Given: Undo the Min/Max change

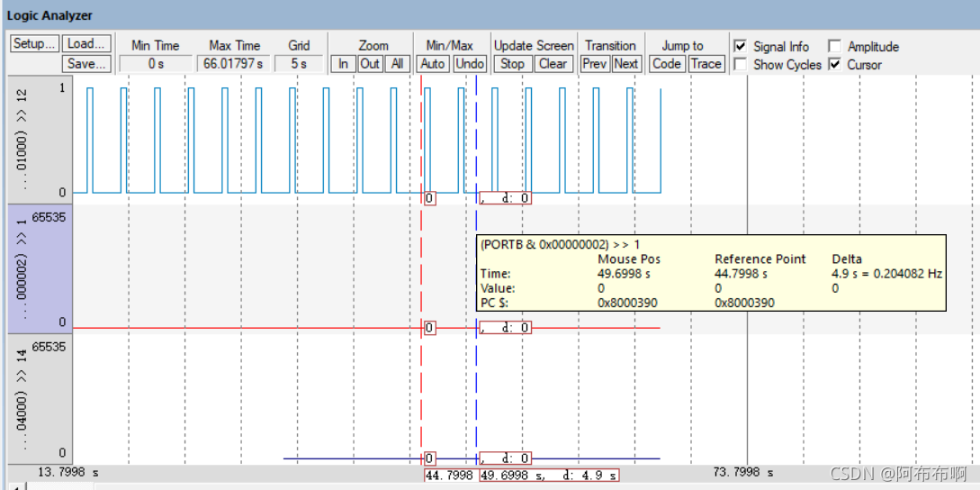Looking at the screenshot, I should [x=470, y=64].
